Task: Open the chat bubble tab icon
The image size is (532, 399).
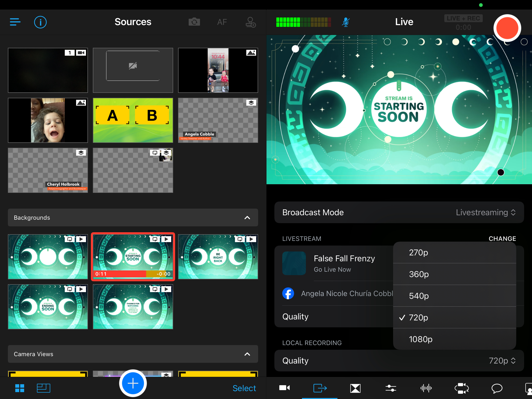Action: click(x=497, y=388)
